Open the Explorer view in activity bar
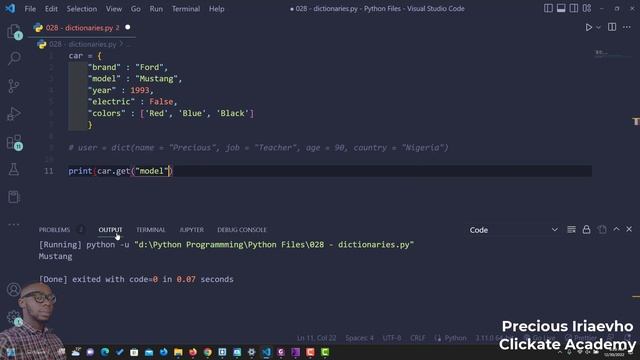Viewport: 640px width, 360px height. [14, 31]
